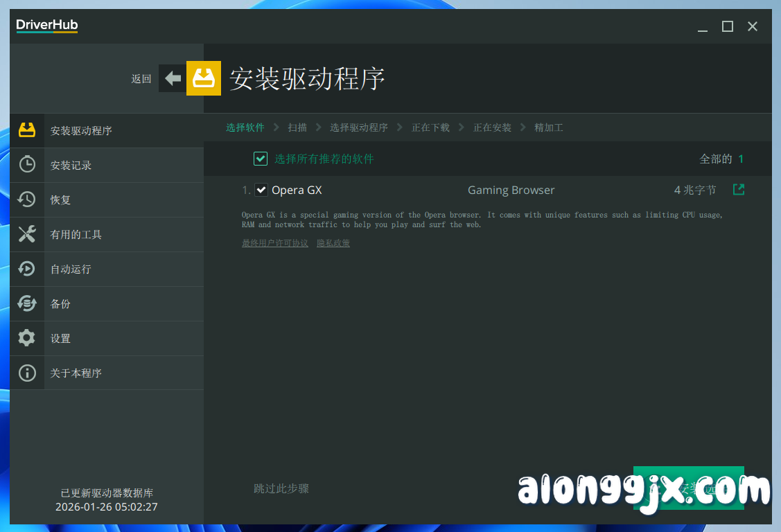
Task: Click the 自动运行 (autorun) sidebar icon
Action: 27,269
